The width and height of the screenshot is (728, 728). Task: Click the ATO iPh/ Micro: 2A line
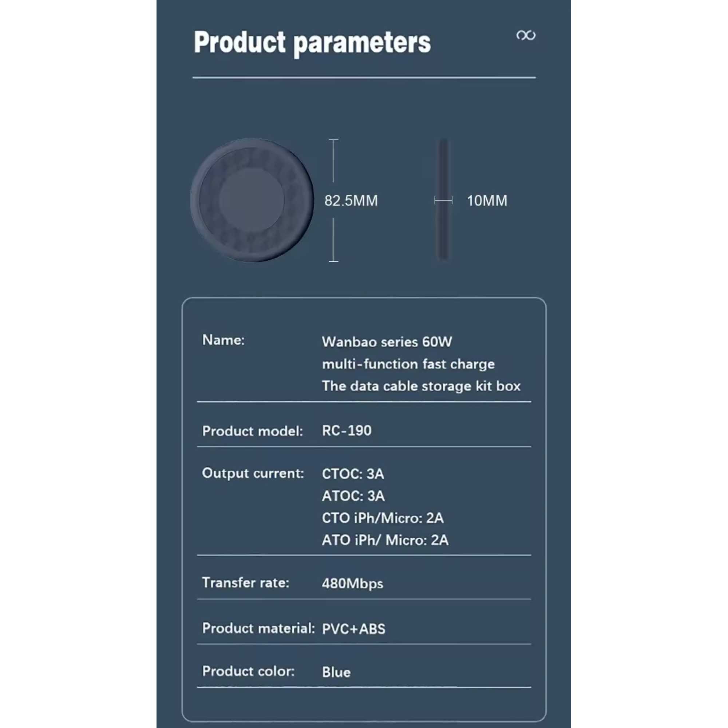point(385,540)
